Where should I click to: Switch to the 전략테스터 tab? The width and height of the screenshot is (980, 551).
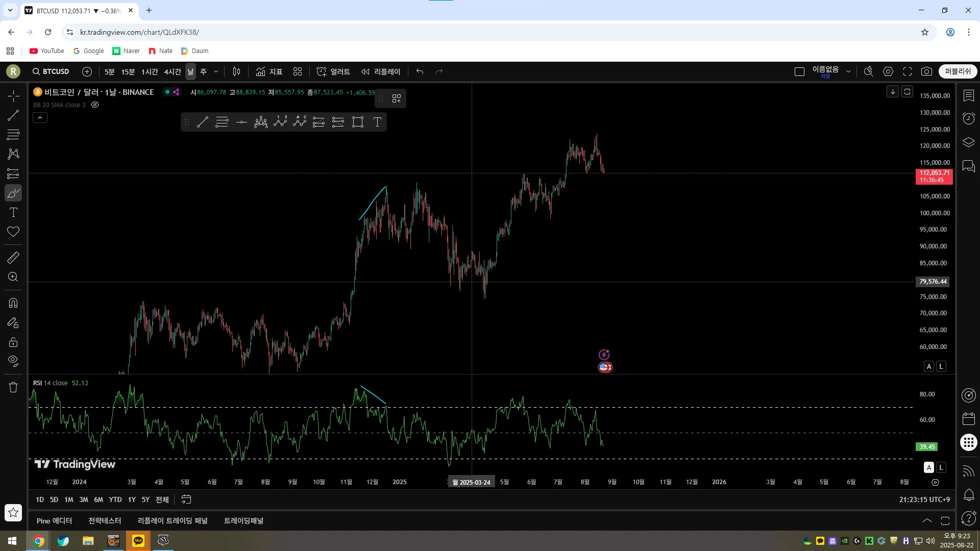pos(105,521)
